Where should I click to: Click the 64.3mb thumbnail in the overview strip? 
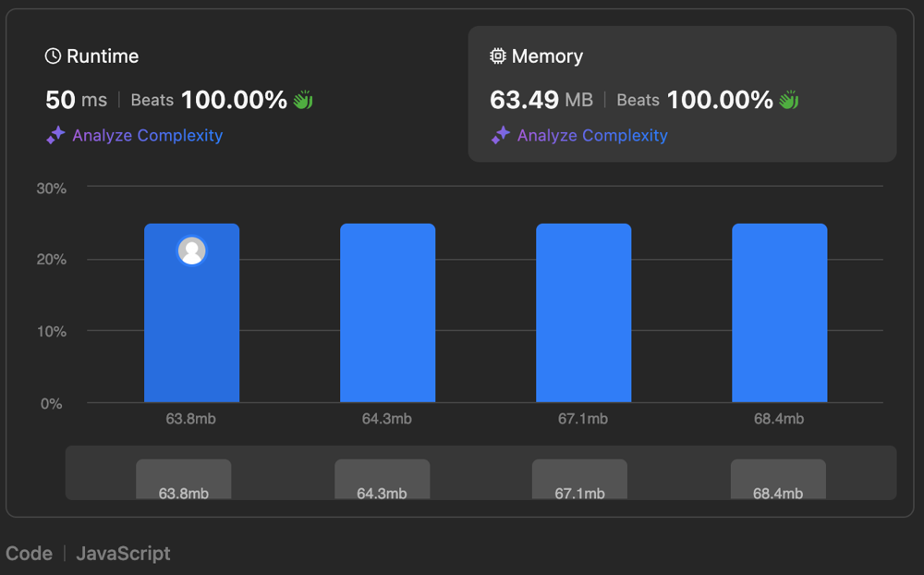click(x=382, y=479)
